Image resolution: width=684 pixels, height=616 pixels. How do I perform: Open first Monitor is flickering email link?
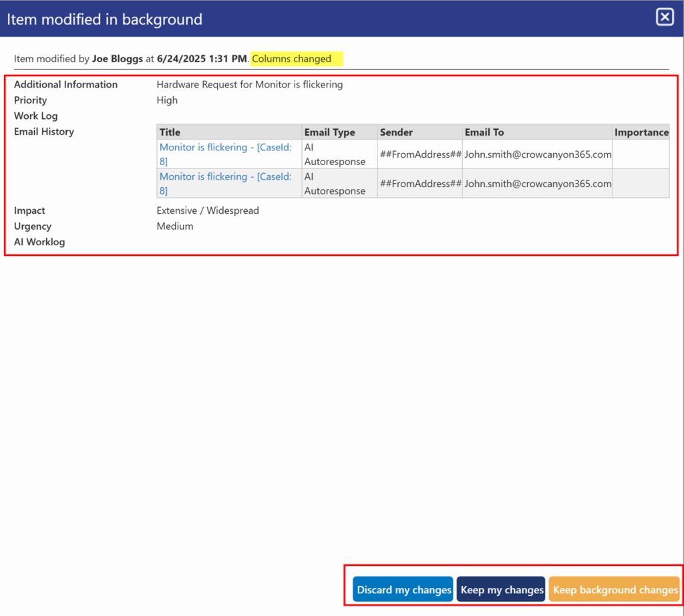pyautogui.click(x=225, y=154)
